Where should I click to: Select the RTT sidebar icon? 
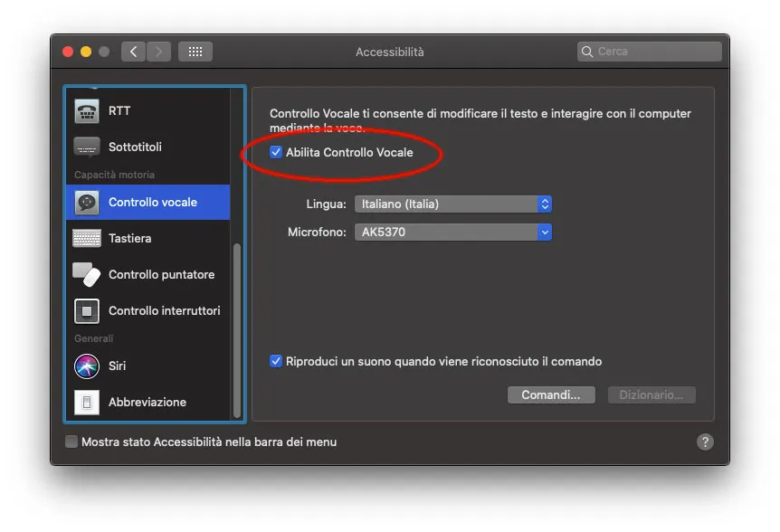[85, 110]
